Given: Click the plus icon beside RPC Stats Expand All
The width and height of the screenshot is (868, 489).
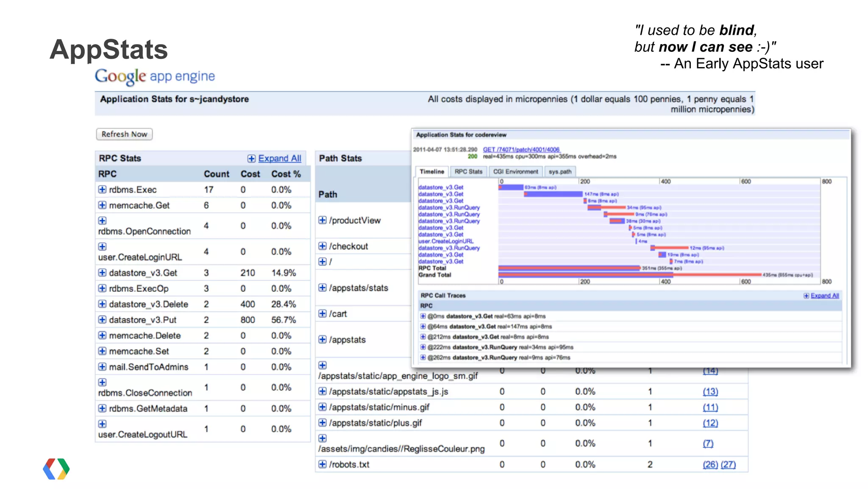Looking at the screenshot, I should click(x=251, y=159).
